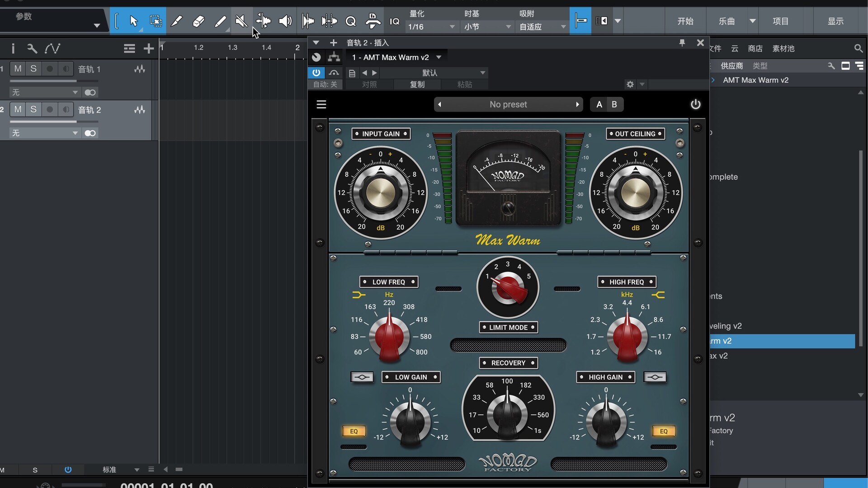Select the Arrow tool in toolbar
This screenshot has height=488, width=868.
point(133,21)
